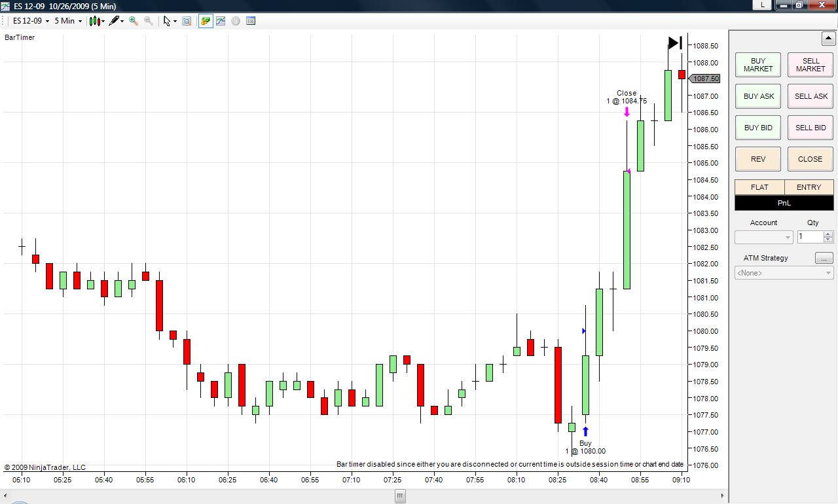Click the magenta Close arrow marker
This screenshot has width=838, height=504.
(627, 113)
